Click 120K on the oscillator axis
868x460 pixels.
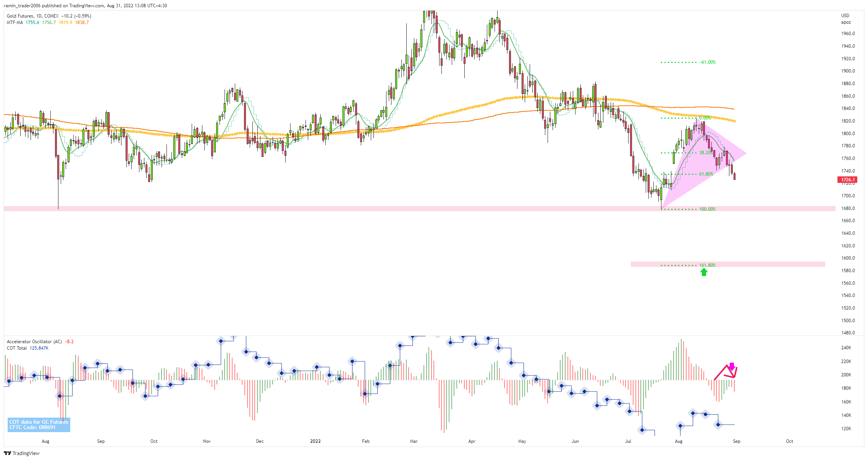coord(846,429)
